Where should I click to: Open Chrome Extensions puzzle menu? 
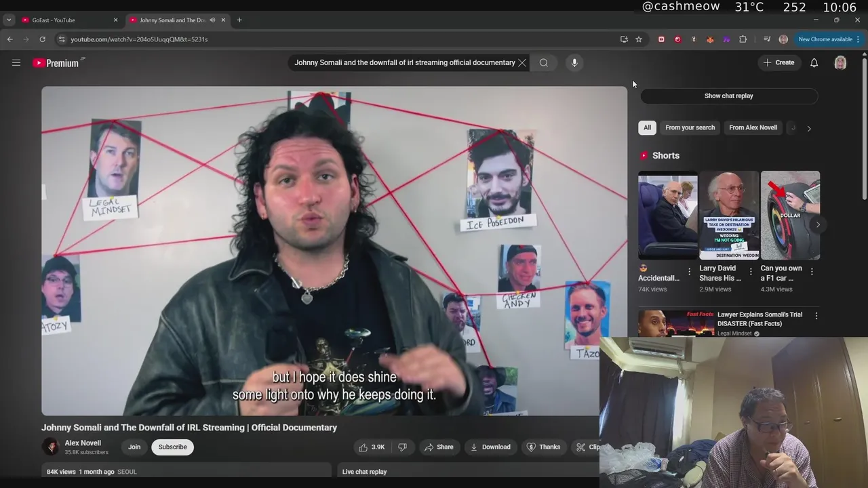[x=743, y=39]
